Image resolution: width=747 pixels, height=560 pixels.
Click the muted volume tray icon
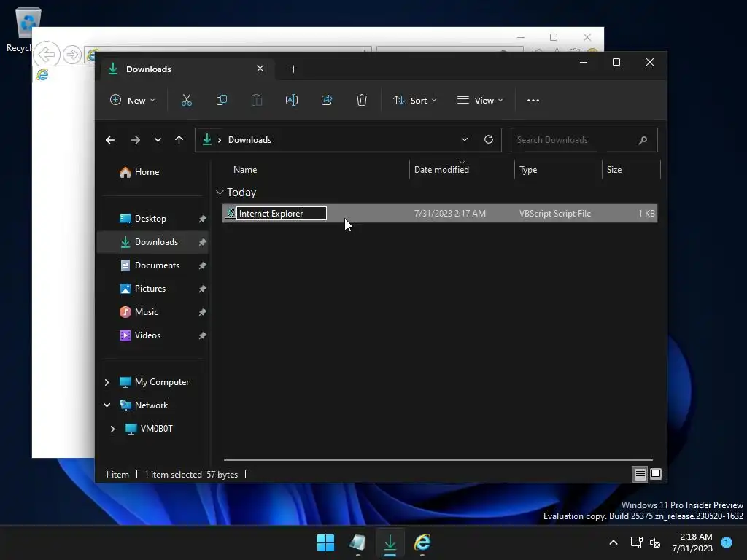[656, 542]
